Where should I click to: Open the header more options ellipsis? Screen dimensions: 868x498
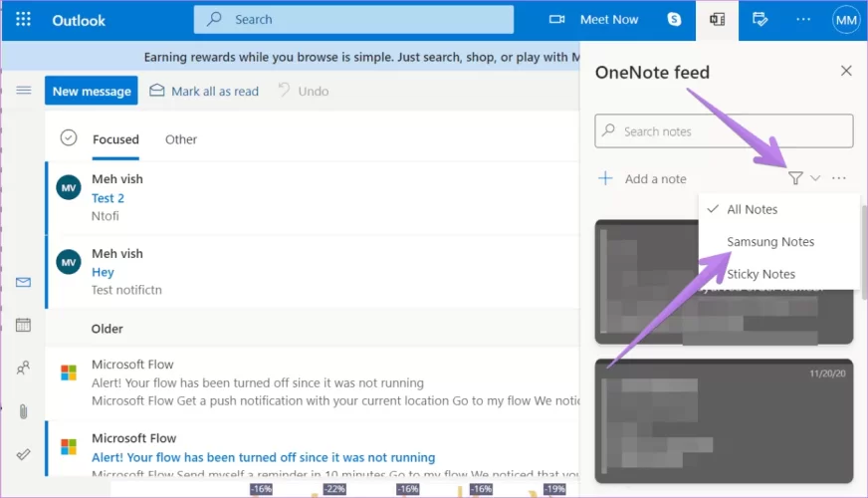804,20
